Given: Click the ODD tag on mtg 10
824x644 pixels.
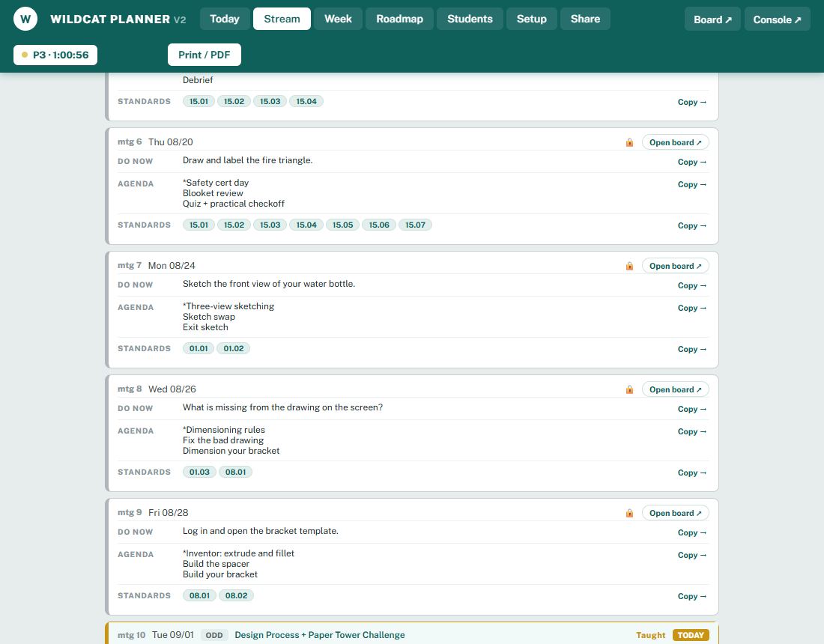Looking at the screenshot, I should pos(214,635).
